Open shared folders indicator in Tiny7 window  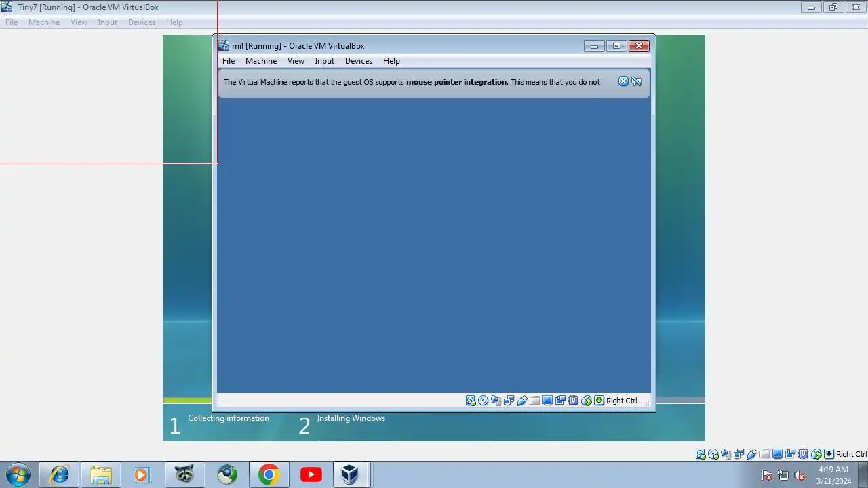(x=765, y=454)
